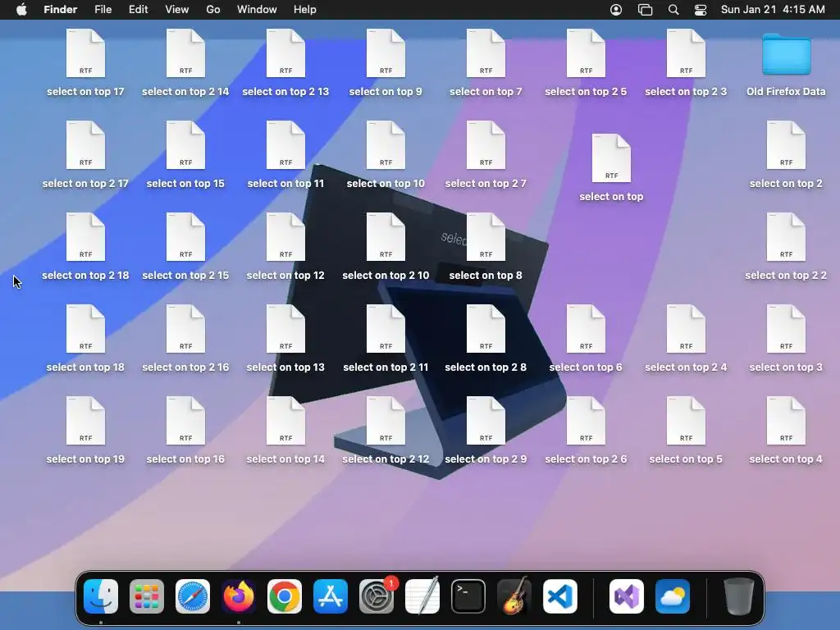This screenshot has height=630, width=840.
Task: Launch Visual Studio Code from Dock
Action: coord(559,596)
